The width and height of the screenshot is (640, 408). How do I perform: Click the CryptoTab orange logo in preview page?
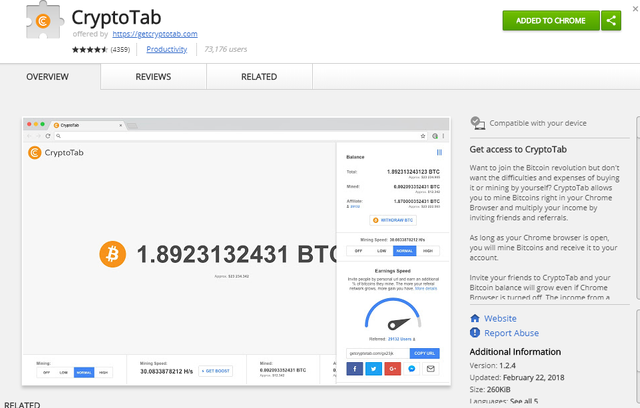35,153
